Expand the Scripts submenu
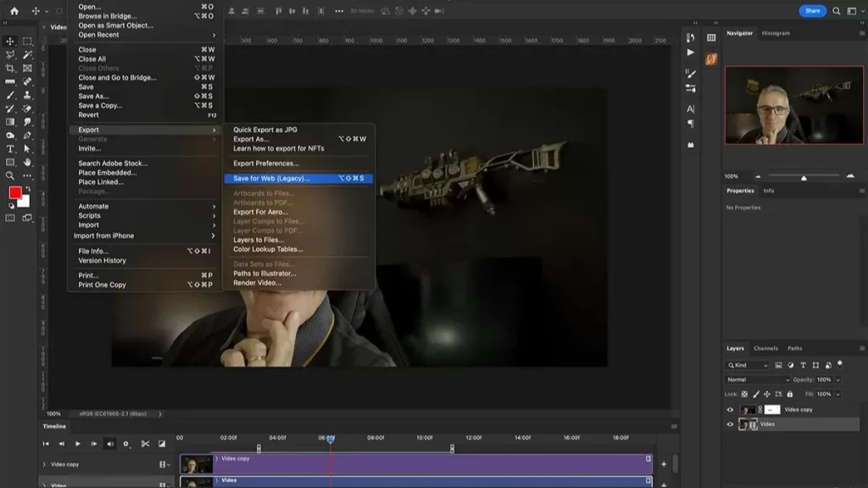 [146, 216]
